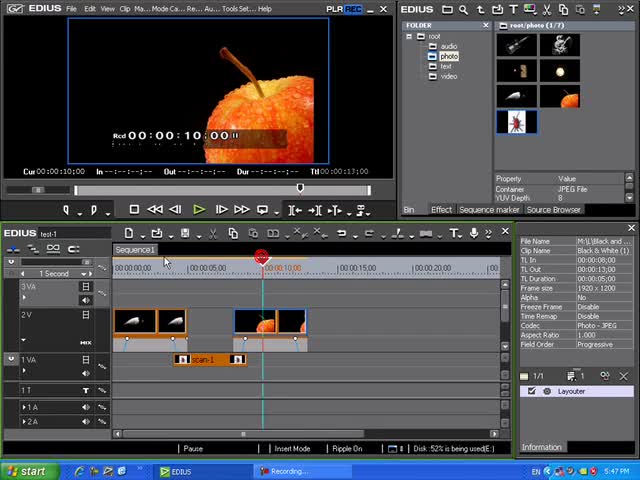Screen dimensions: 640x480
Task: Click the Save project icon in timeline toolbar
Action: pyautogui.click(x=185, y=233)
